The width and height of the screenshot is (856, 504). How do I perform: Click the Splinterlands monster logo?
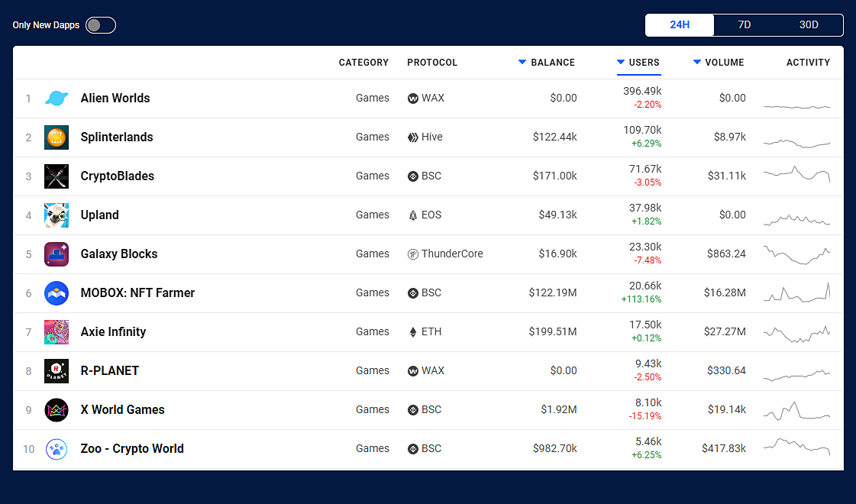[57, 137]
